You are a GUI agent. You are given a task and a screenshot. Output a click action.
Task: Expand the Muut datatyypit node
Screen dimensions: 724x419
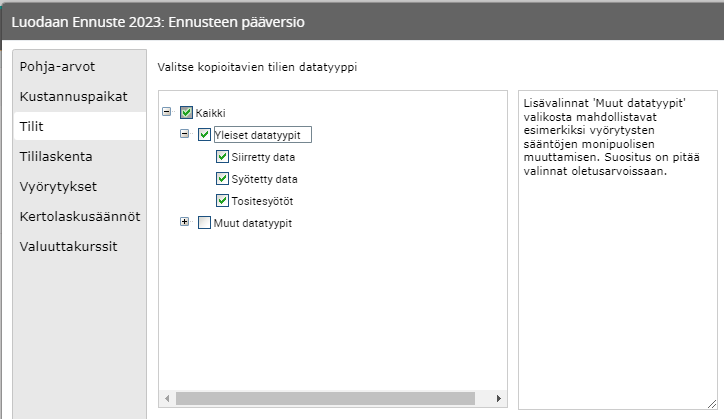coord(185,222)
